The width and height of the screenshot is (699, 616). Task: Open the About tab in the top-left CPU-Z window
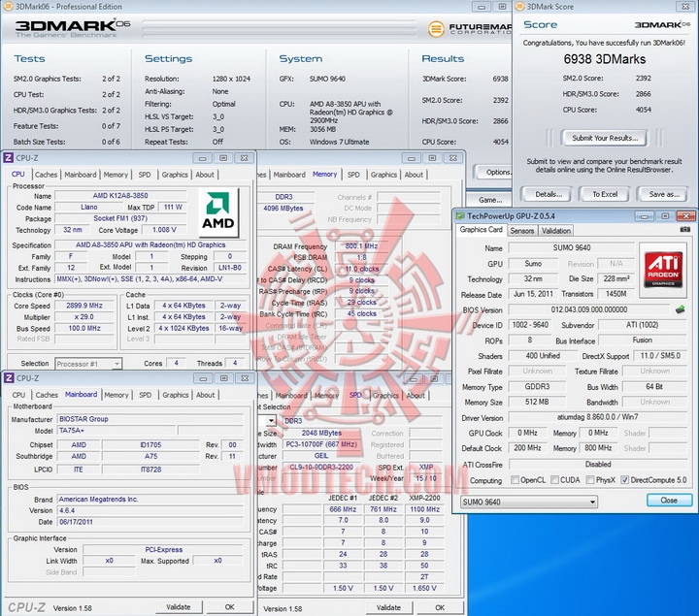[205, 175]
